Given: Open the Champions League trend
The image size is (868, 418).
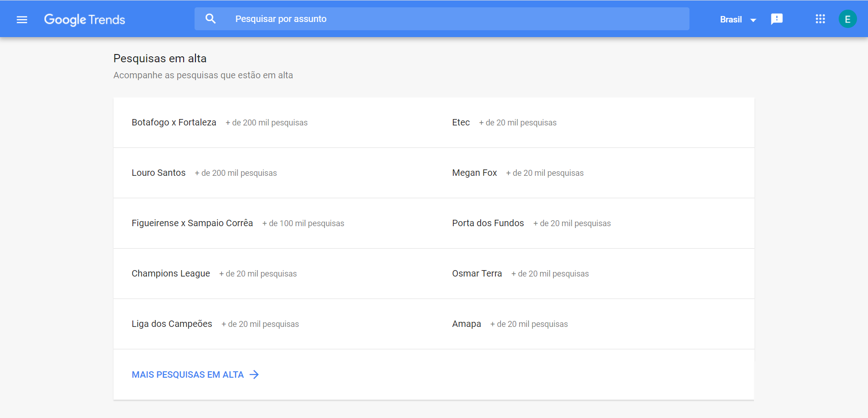Looking at the screenshot, I should (171, 273).
